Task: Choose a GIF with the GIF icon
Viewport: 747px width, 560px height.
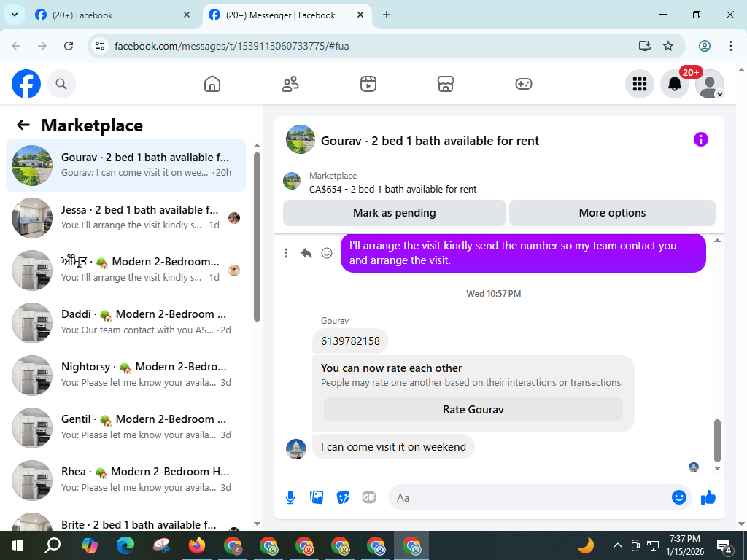Action: click(x=369, y=497)
